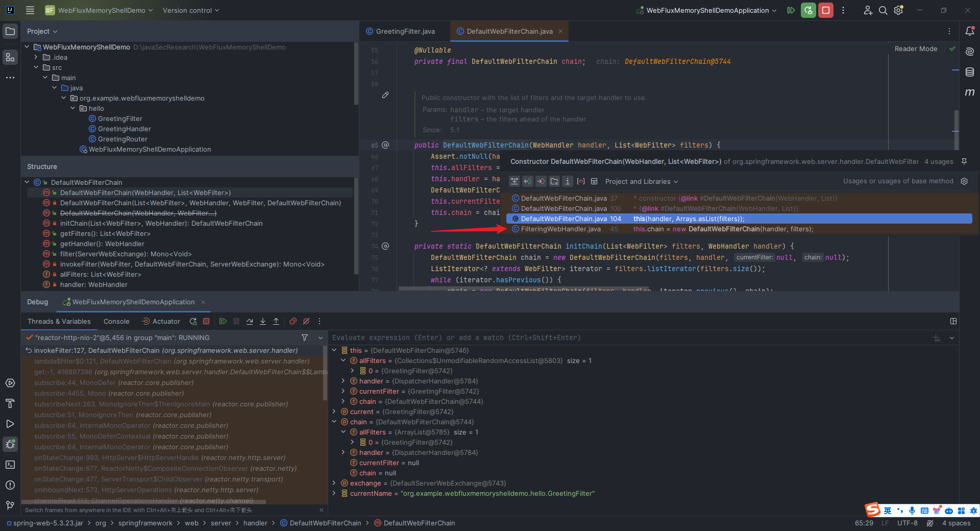Open DefaultWebFilterChain.java usage at line 37
This screenshot has width=980, height=531.
coord(739,198)
